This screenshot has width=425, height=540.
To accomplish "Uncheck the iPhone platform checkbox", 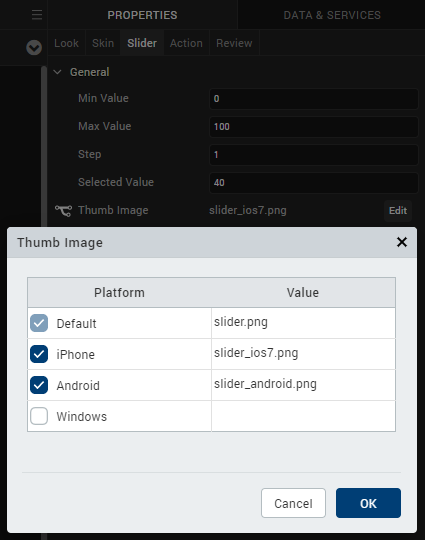I will 39,354.
